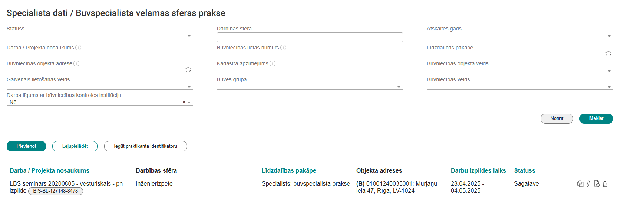Expand the Galvenais lietošanas veids dropdown
The image size is (644, 199).
coord(189,87)
